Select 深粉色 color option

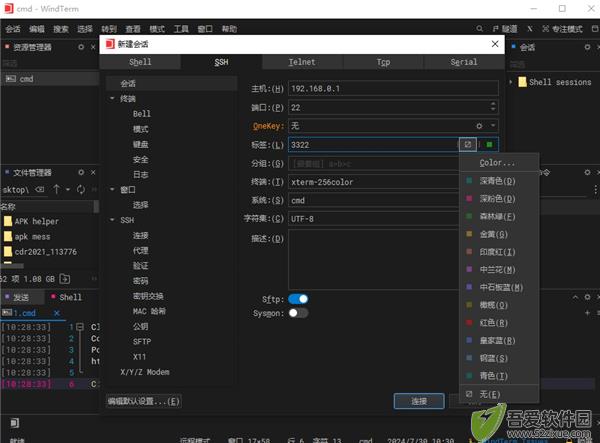click(x=499, y=199)
